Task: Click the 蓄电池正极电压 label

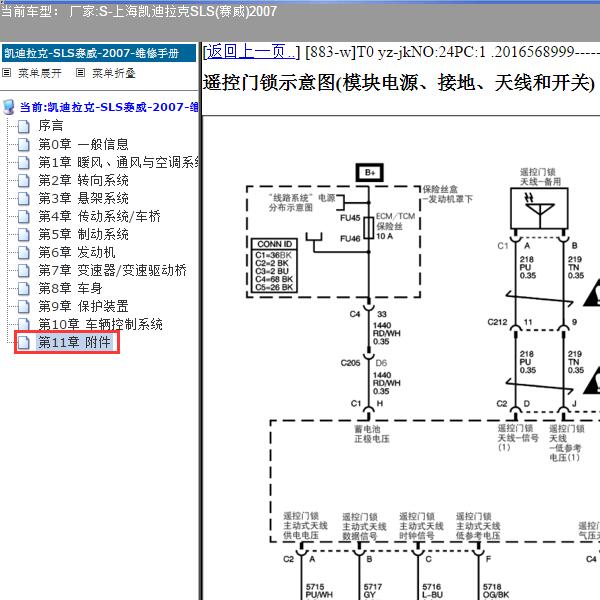Action: coord(372,434)
